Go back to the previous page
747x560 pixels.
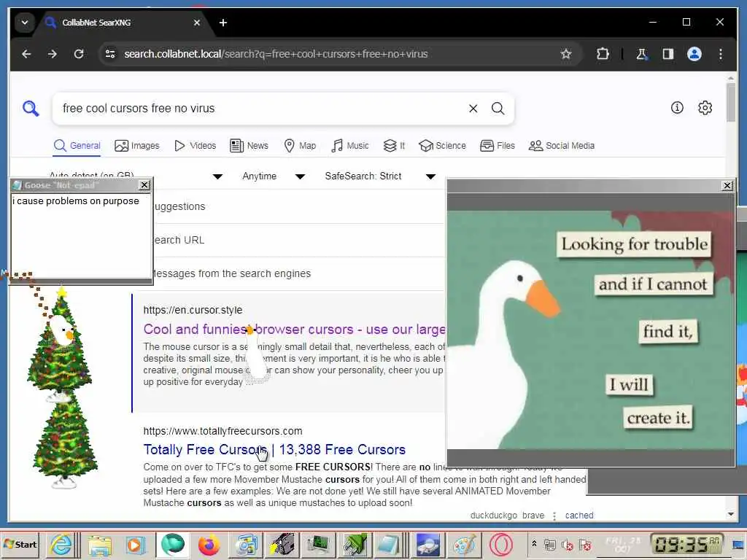point(26,54)
